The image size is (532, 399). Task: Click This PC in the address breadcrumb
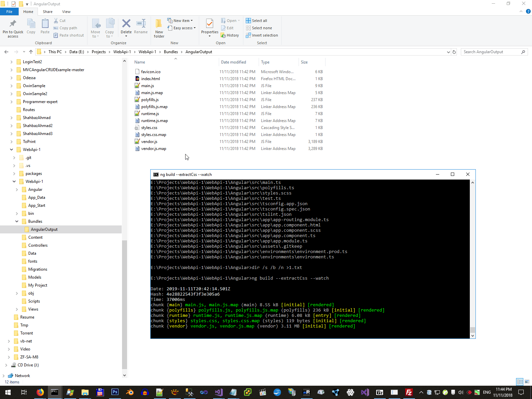click(55, 52)
